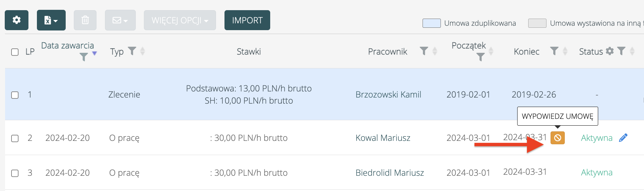Click the Stawki column header
This screenshot has width=644, height=191.
tap(249, 51)
